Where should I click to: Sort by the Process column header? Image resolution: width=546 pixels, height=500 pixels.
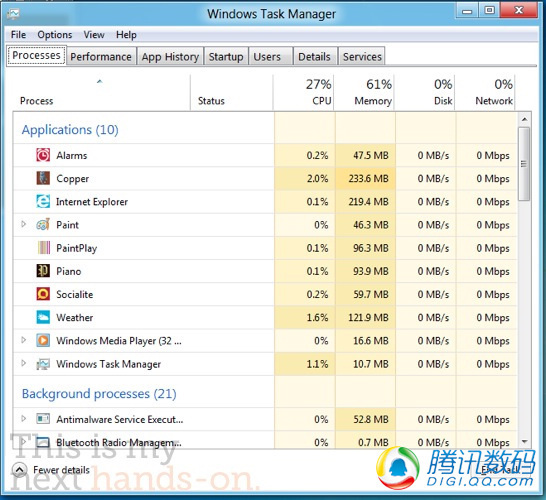coord(101,93)
